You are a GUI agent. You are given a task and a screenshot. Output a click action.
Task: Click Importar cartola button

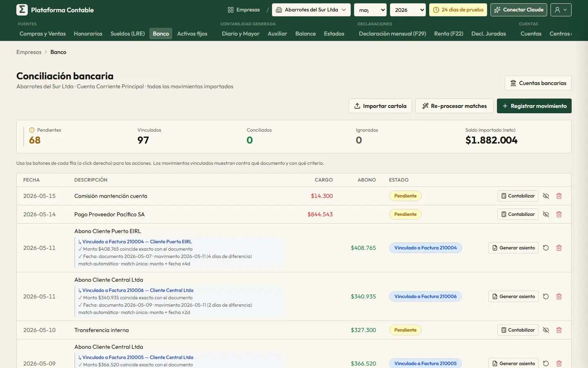380,106
